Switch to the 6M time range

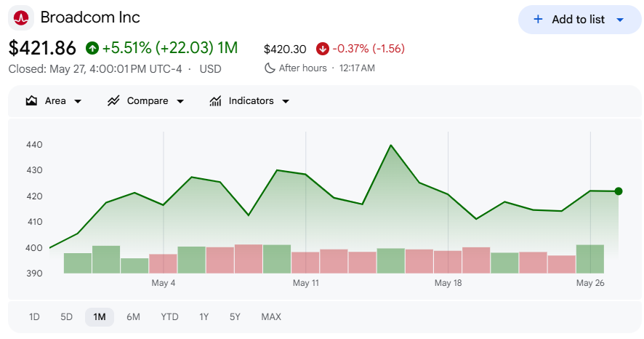pyautogui.click(x=133, y=316)
